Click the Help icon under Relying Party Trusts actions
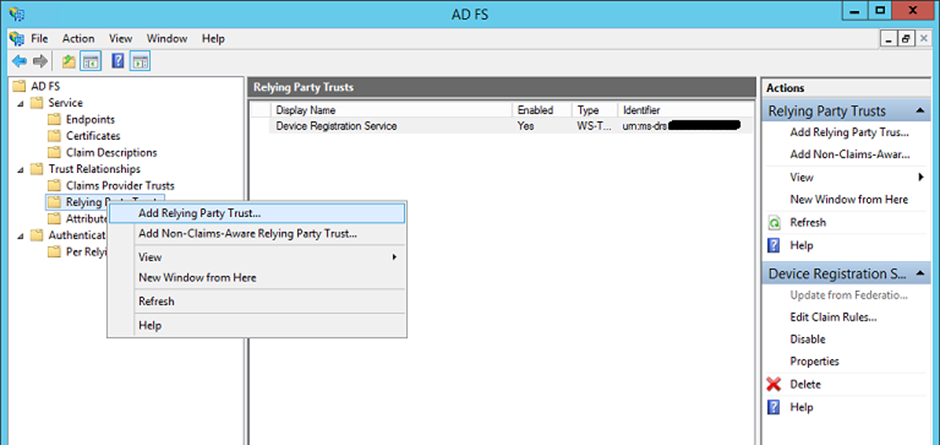Viewport: 940px width, 445px height. (x=774, y=245)
